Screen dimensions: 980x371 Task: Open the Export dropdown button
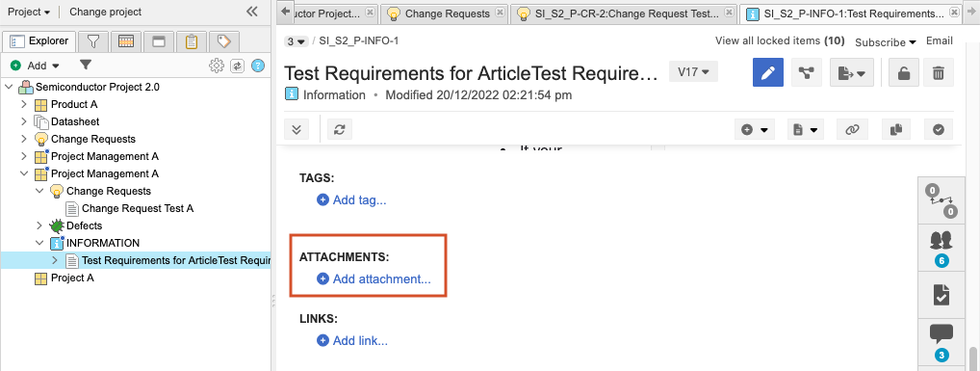(x=851, y=72)
